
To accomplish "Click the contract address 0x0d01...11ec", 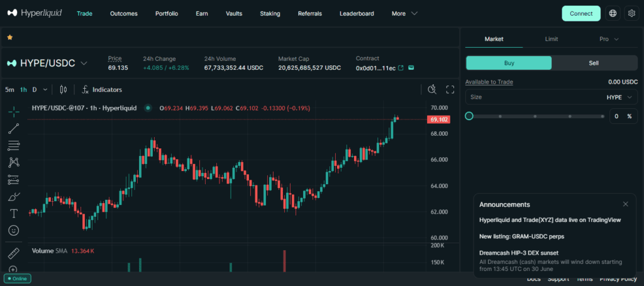I will pos(375,68).
